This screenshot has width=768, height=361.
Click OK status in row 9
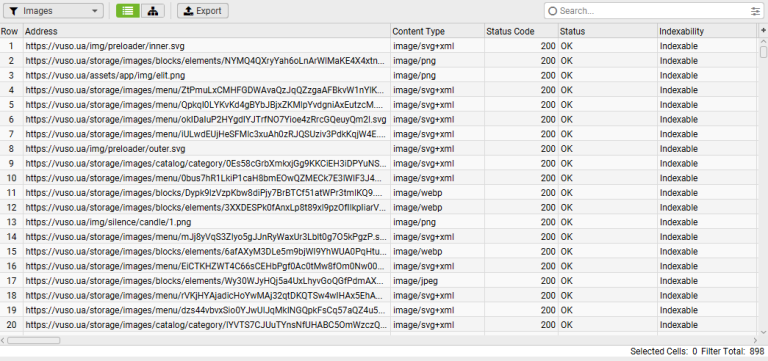pos(608,164)
